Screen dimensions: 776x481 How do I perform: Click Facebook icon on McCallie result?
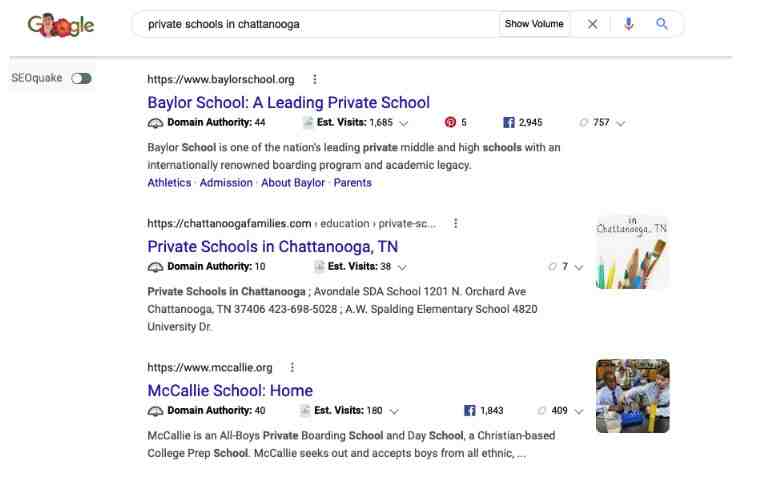[x=471, y=410]
